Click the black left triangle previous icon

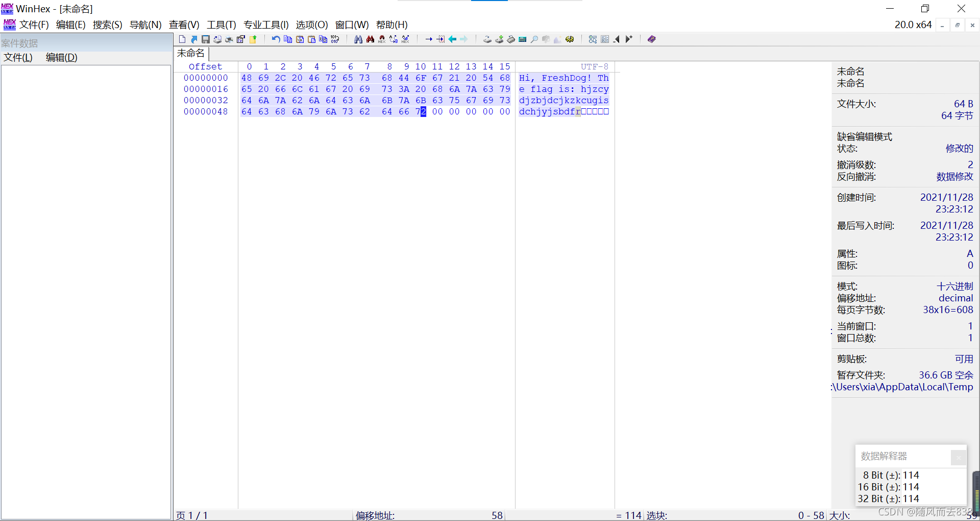(617, 39)
